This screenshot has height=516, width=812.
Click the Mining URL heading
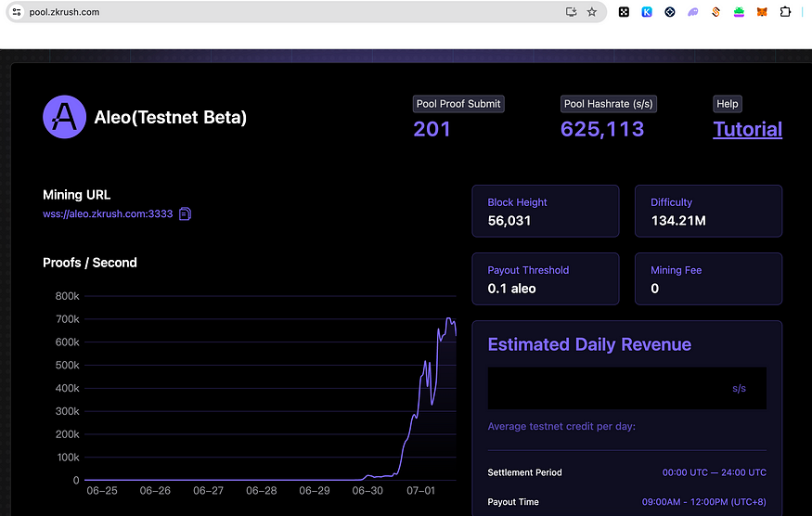(x=77, y=195)
